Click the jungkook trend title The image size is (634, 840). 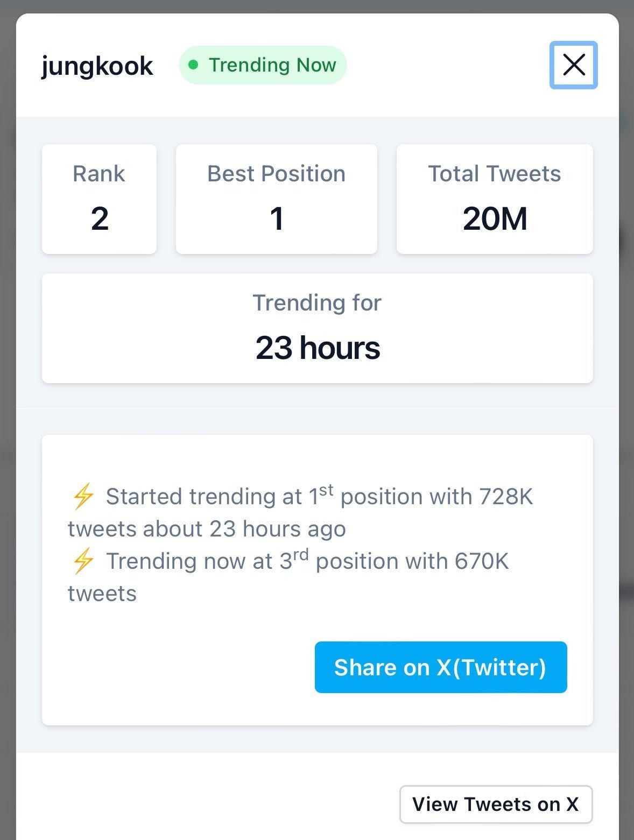tap(97, 66)
